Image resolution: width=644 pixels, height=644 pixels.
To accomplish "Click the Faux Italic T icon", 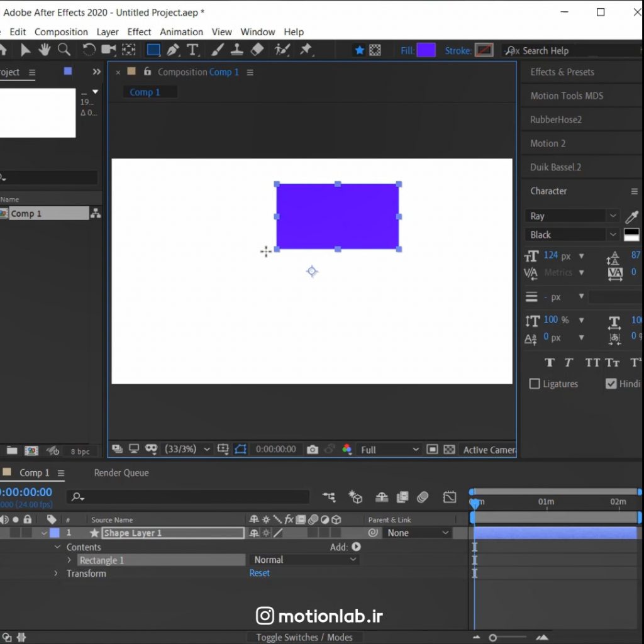I will (569, 362).
